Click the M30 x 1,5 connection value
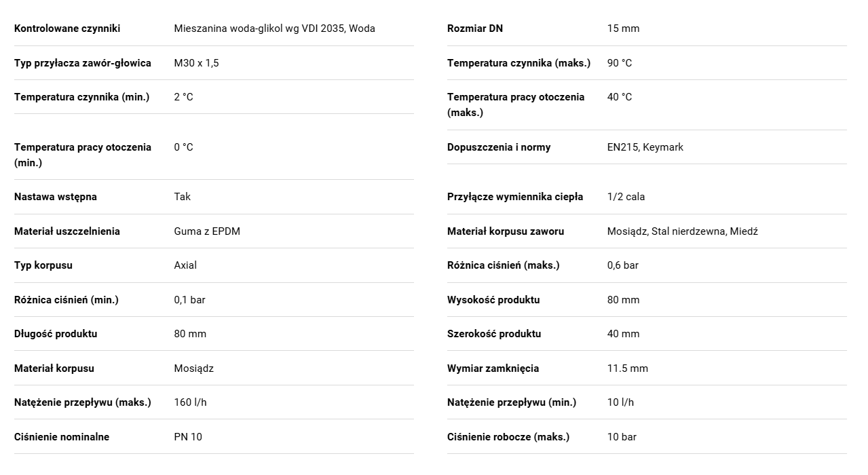Image resolution: width=868 pixels, height=475 pixels. pos(196,63)
